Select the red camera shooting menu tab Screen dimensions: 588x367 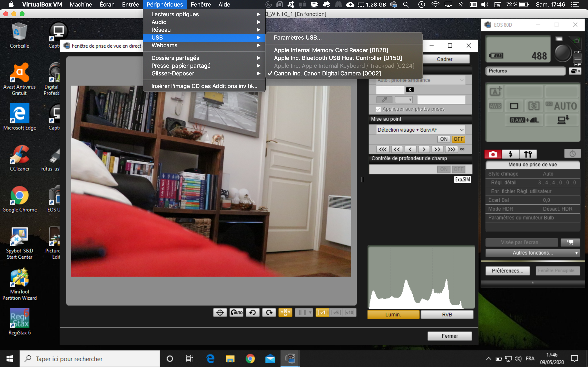[x=493, y=154]
